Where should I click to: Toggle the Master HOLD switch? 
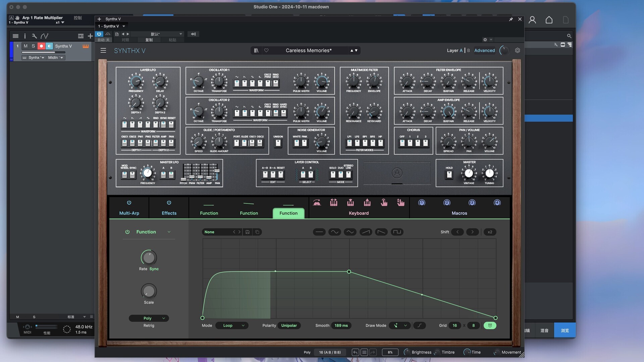449,174
